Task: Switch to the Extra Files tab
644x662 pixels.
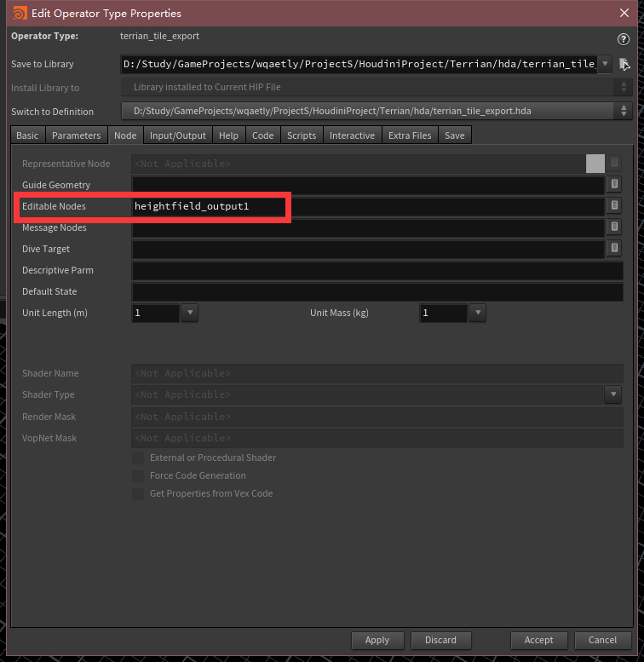Action: [410, 135]
